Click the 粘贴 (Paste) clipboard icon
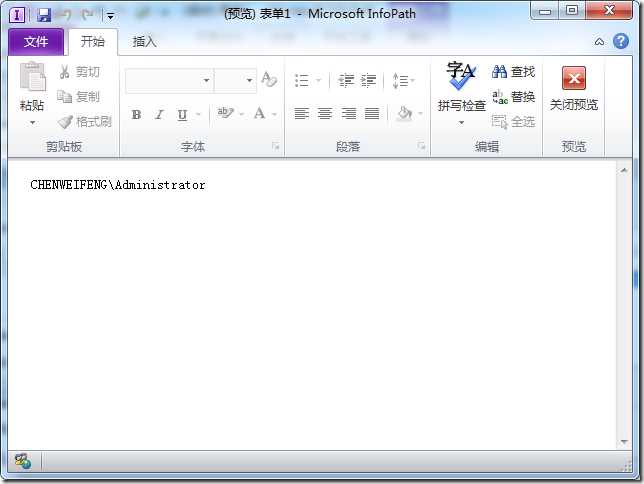This screenshot has height=484, width=644. click(x=32, y=76)
